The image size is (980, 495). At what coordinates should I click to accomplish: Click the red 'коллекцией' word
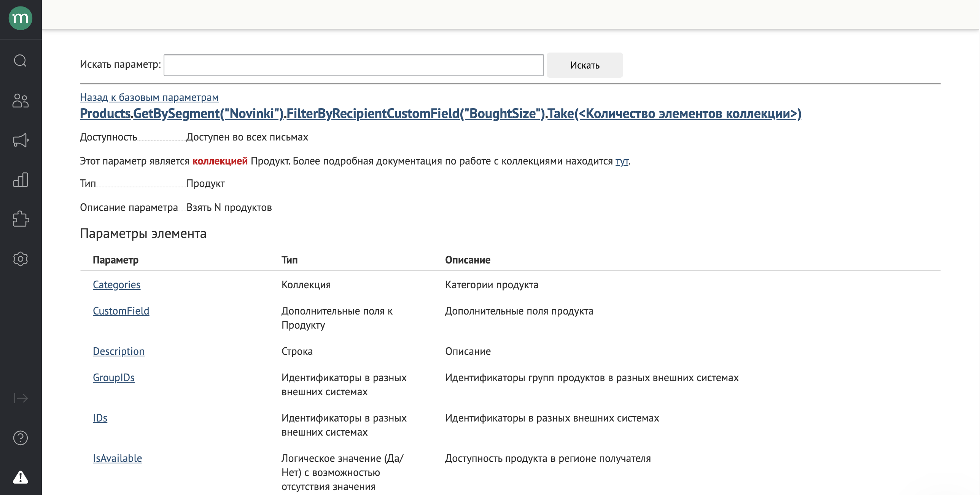[220, 161]
